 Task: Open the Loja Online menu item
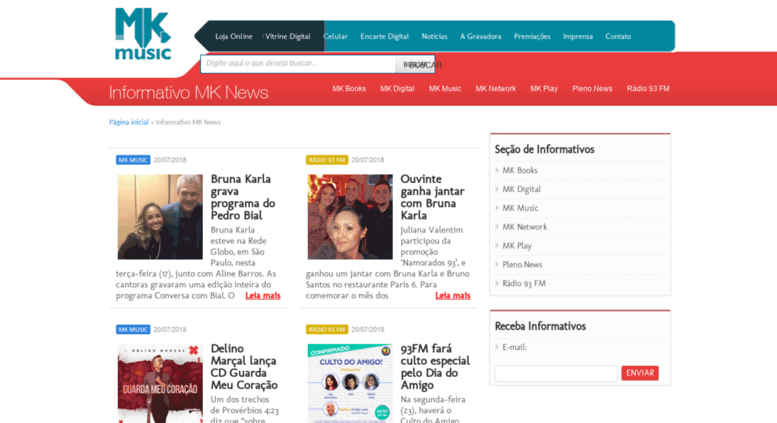click(x=234, y=37)
